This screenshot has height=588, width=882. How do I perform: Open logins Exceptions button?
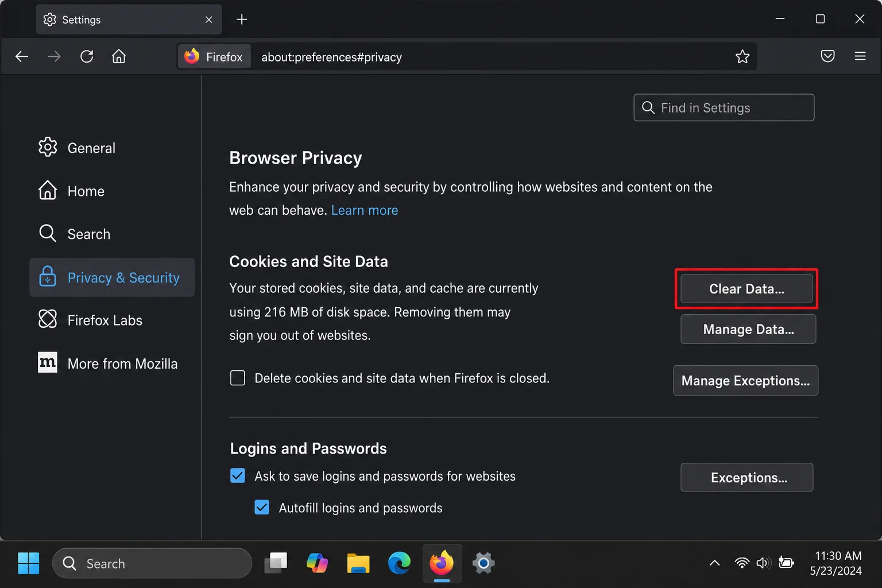[746, 477]
